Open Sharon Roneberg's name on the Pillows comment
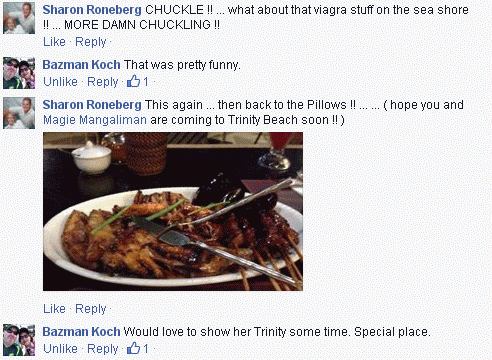492x360 pixels. tap(92, 105)
